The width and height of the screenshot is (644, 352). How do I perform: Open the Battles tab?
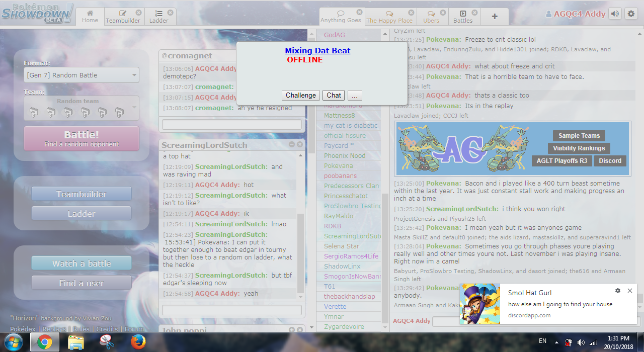pos(463,16)
